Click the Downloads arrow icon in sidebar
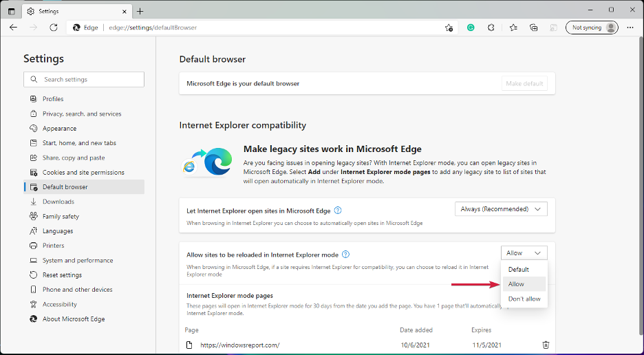 pyautogui.click(x=33, y=202)
